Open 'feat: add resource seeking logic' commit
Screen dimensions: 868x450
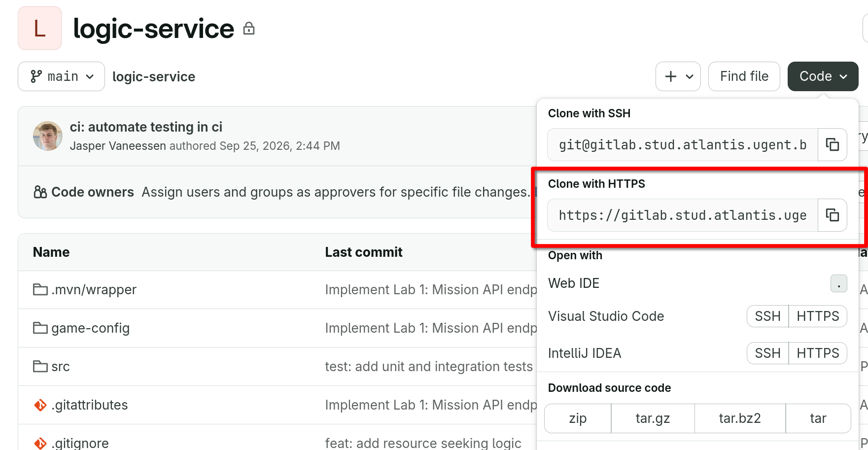(x=423, y=443)
